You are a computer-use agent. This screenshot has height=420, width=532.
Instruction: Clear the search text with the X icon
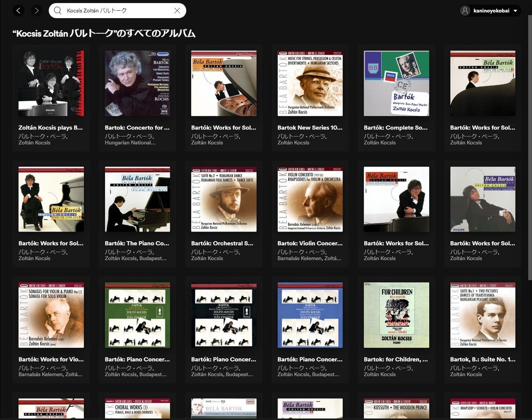click(x=177, y=11)
